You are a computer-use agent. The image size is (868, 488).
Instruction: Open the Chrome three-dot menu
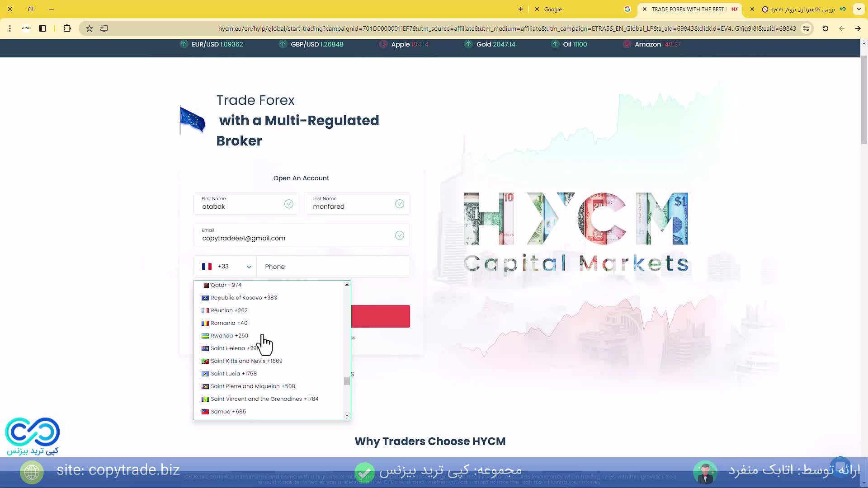pyautogui.click(x=10, y=28)
